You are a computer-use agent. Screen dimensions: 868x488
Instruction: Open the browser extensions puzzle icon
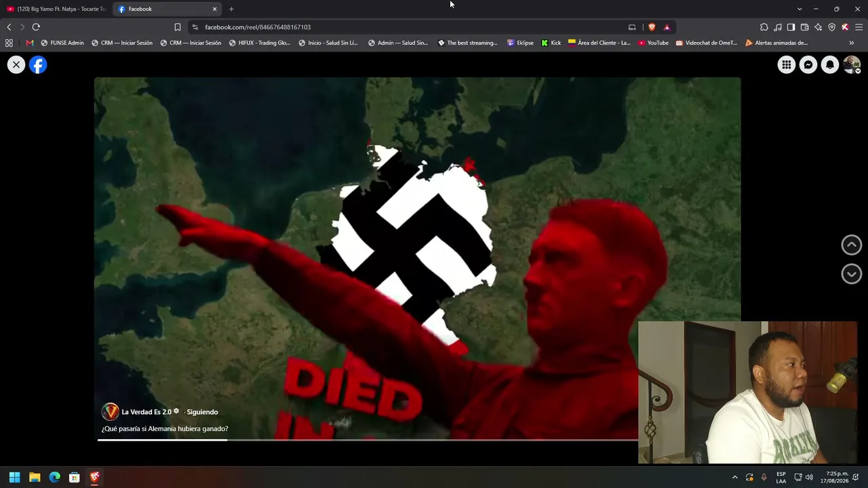764,27
